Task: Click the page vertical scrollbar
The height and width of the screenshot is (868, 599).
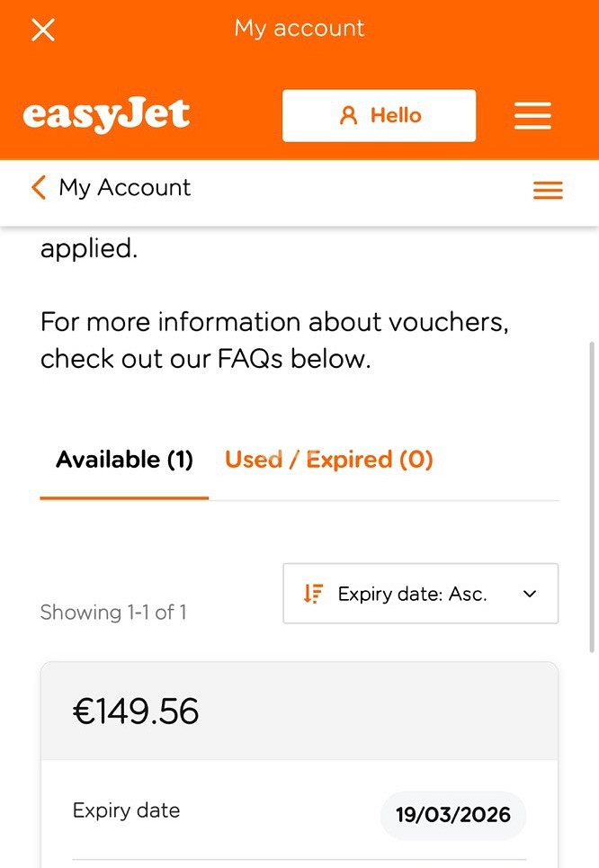Action: pos(592,498)
